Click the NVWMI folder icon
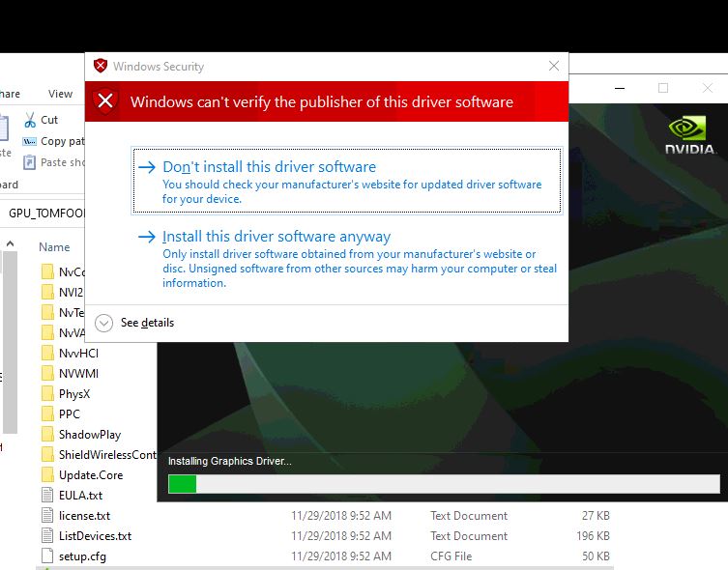Viewport: 728px width, 570px height. tap(47, 373)
